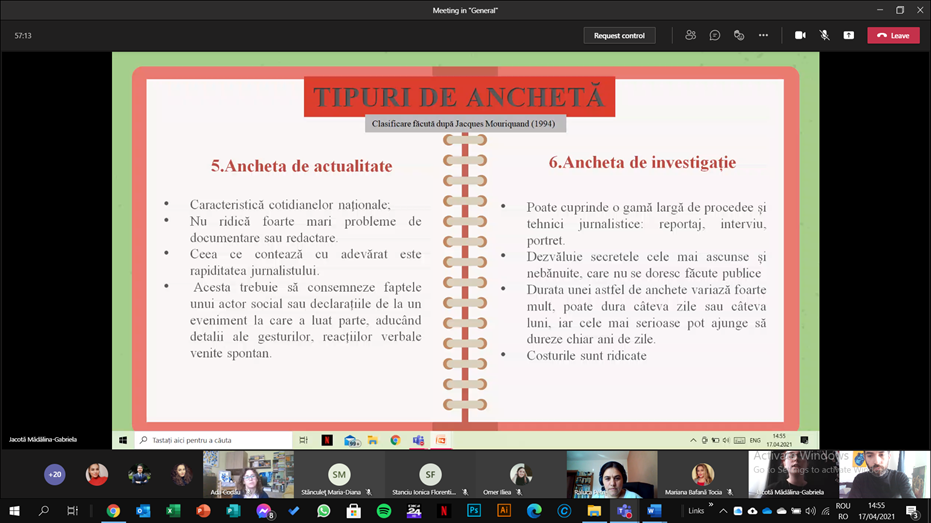This screenshot has height=523, width=931.
Task: Open Google Chrome in the taskbar
Action: coord(113,511)
